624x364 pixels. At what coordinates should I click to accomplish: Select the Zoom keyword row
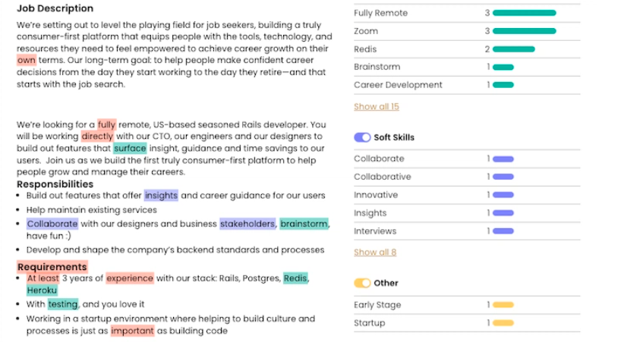click(467, 31)
